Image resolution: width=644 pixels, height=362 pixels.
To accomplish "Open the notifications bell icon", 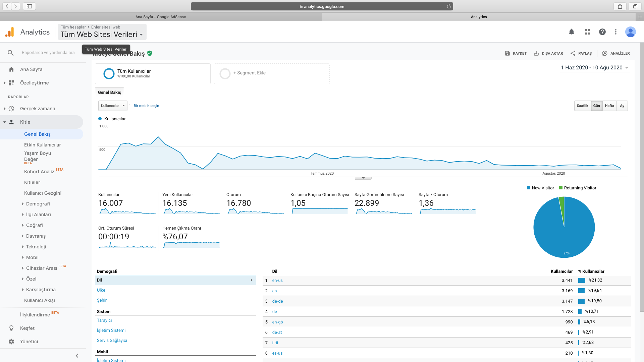I will tap(572, 32).
